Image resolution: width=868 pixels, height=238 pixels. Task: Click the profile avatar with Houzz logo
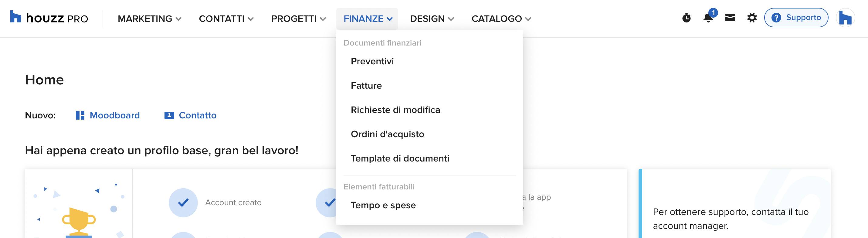845,18
